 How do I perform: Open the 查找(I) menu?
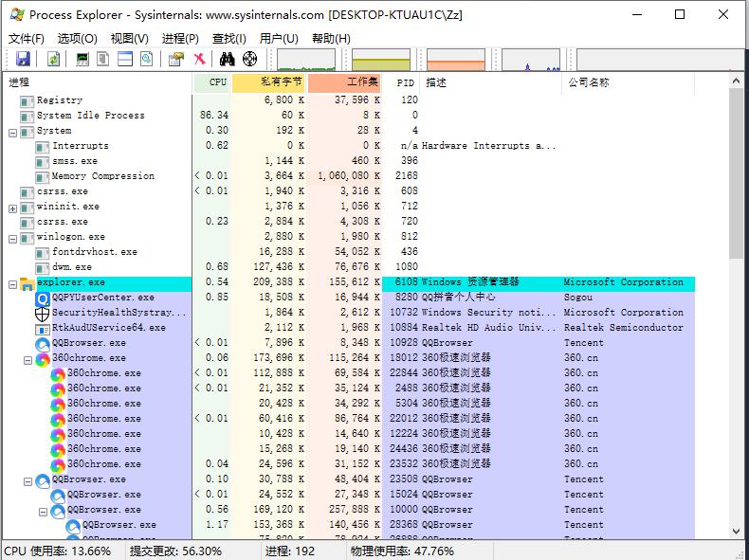229,39
